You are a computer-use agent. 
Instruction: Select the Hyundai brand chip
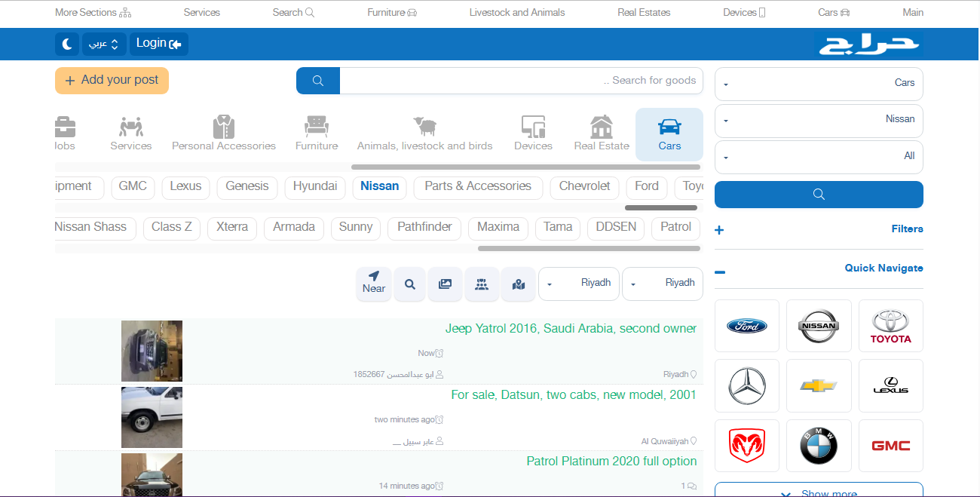tap(315, 187)
